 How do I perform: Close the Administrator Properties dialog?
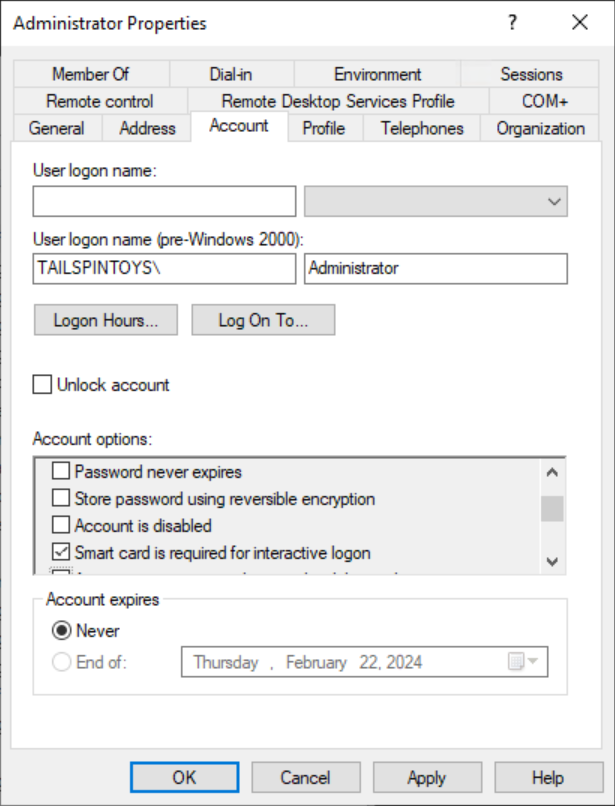[580, 23]
